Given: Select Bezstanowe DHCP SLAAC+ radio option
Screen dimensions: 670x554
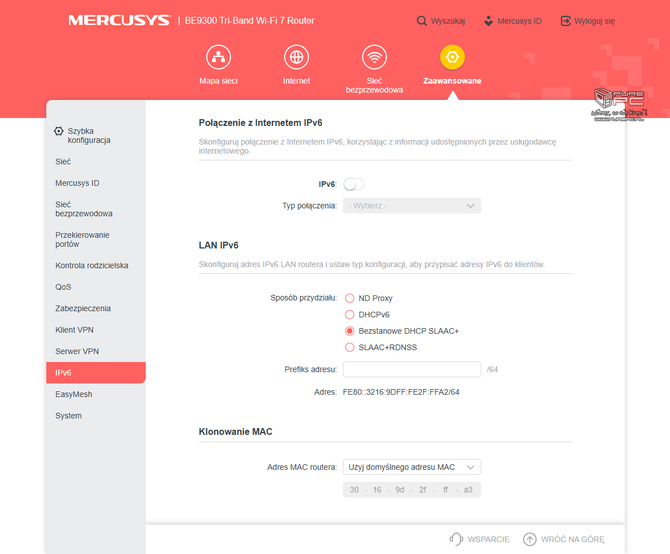Looking at the screenshot, I should coord(350,331).
